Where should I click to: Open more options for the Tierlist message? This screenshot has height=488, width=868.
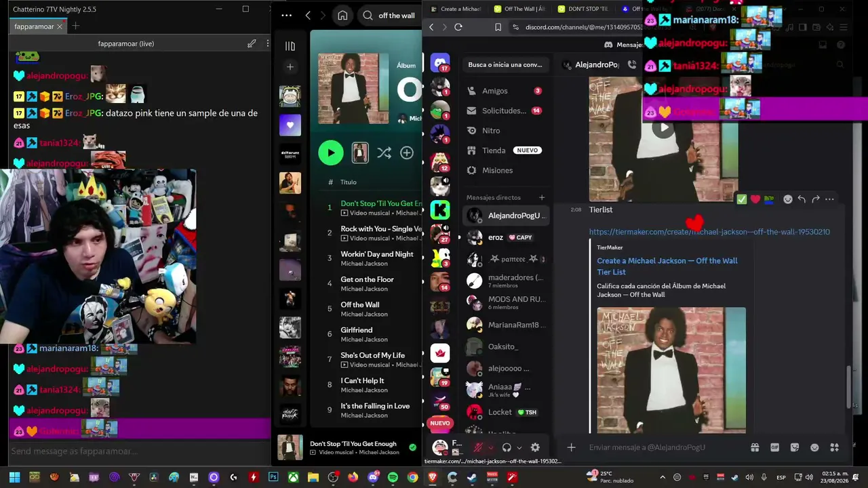point(829,199)
